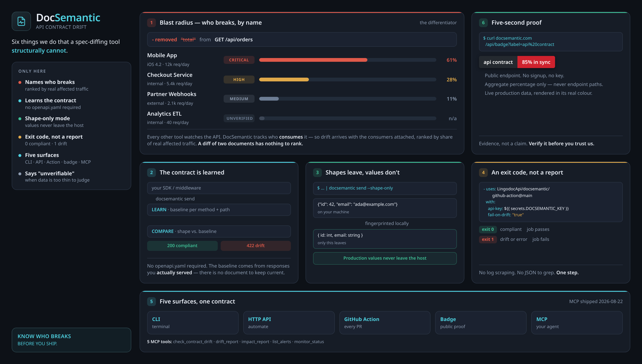Image resolution: width=642 pixels, height=364 pixels.
Task: Click the 'fingerprinted locally' label
Action: pyautogui.click(x=387, y=223)
